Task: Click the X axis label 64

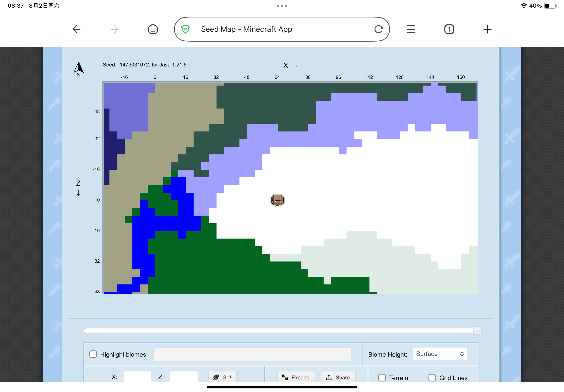Action: pyautogui.click(x=277, y=77)
